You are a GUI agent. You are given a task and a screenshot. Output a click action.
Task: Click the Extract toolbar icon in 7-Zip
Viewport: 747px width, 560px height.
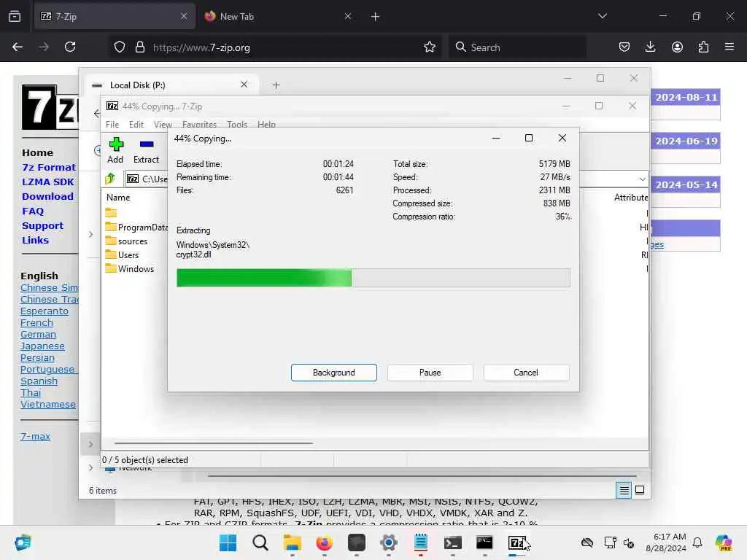pos(146,150)
